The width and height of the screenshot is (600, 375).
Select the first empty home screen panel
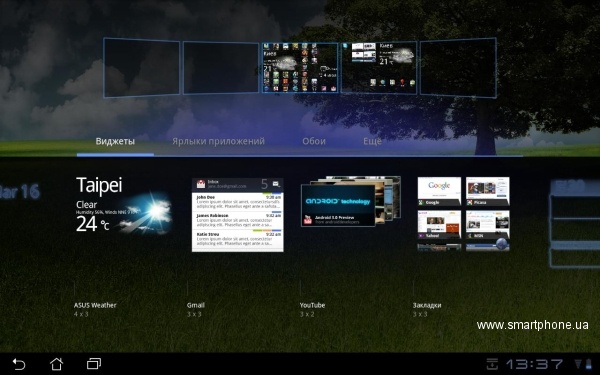(141, 67)
